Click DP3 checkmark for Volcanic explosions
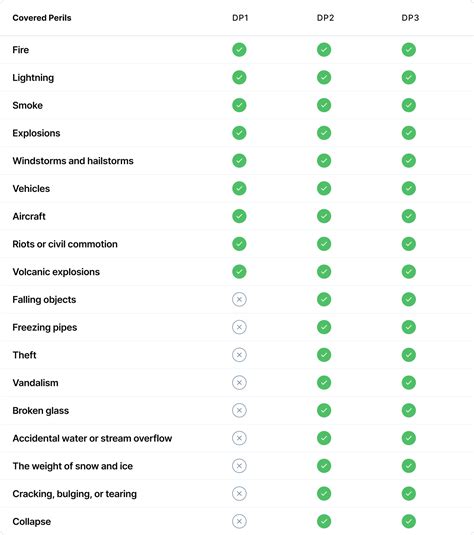Viewport: 474px width, 535px height. coord(408,272)
